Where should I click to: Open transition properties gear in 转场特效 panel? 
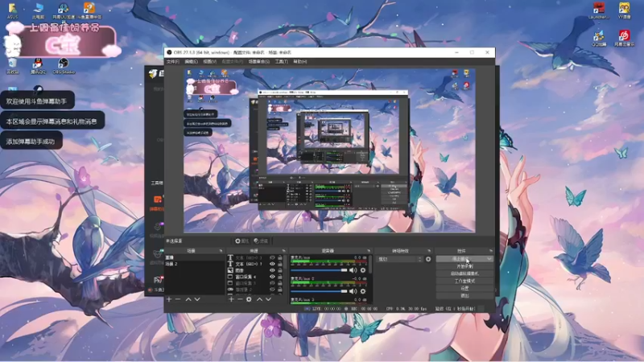point(428,259)
